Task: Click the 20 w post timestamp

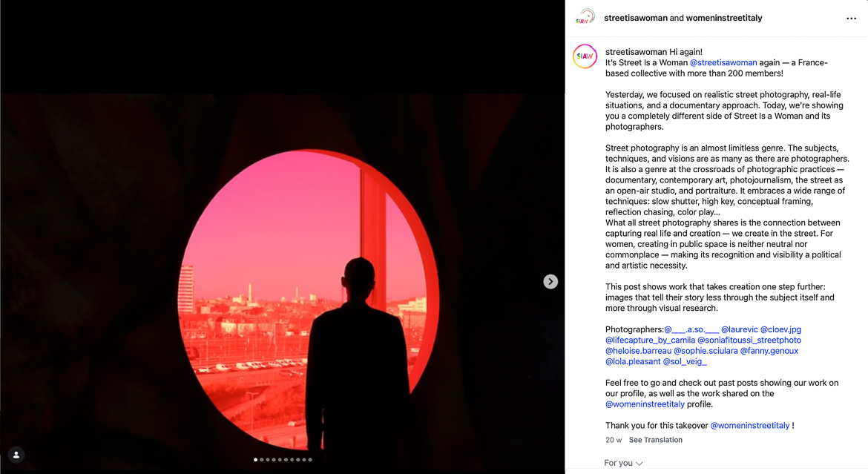Action: pyautogui.click(x=614, y=440)
